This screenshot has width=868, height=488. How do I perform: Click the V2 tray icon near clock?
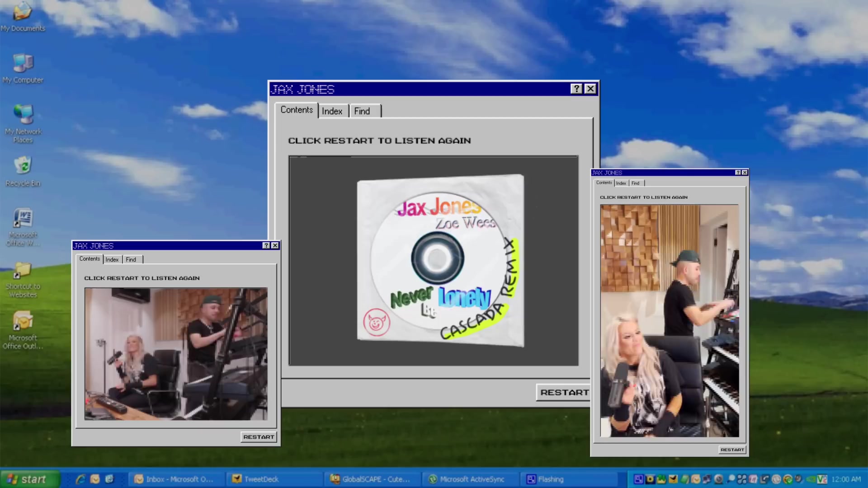pos(822,479)
